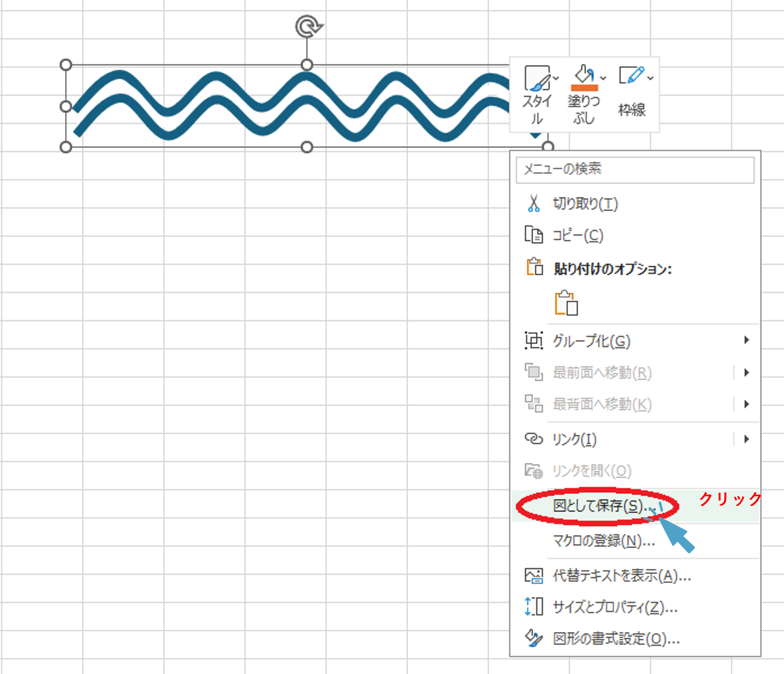
Task: Click the Link chain icon
Action: pos(533,439)
